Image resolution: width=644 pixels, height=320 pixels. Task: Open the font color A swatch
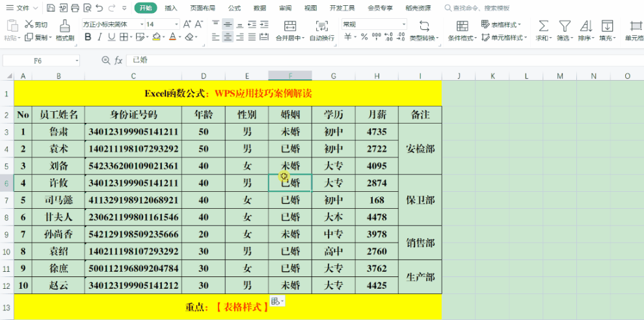pos(172,37)
